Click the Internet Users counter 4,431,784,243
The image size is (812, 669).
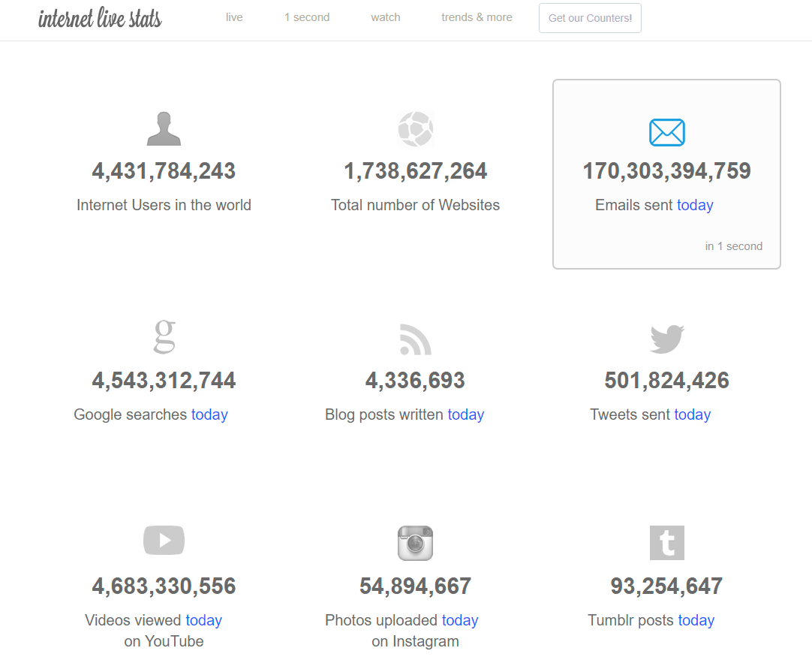164,171
